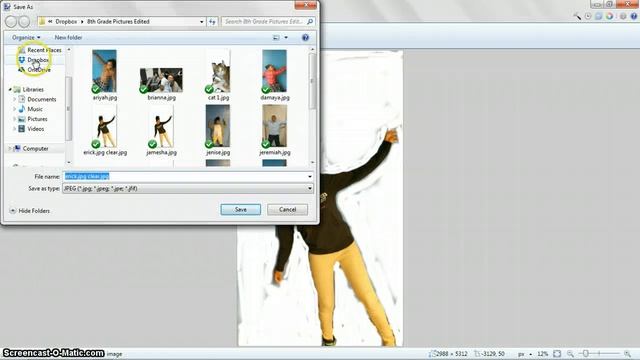
Task: Click Hide Folders toggle
Action: [29, 211]
